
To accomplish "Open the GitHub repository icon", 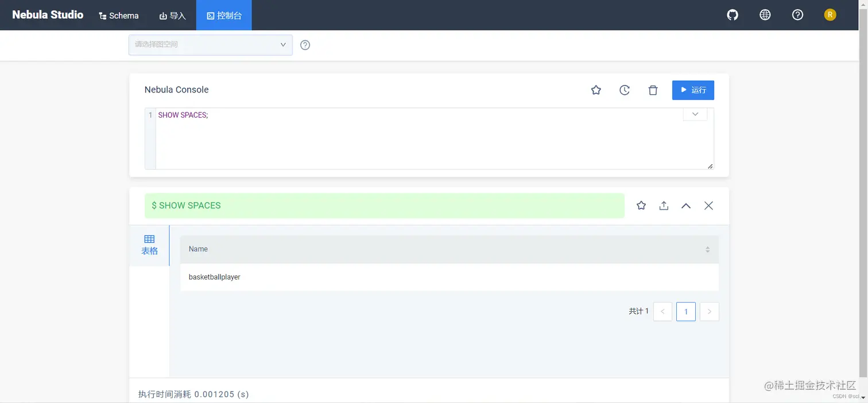I will pyautogui.click(x=733, y=15).
